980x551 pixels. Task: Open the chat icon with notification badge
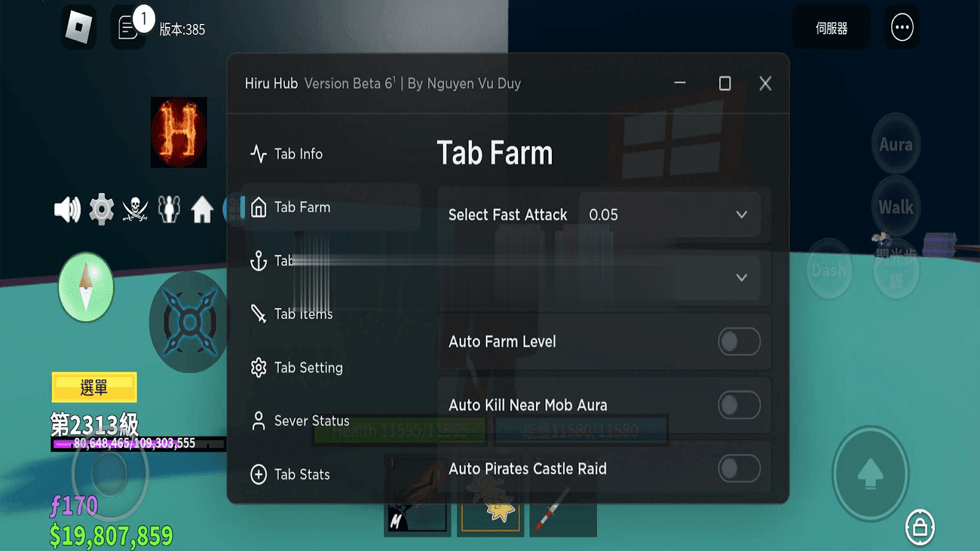[129, 28]
